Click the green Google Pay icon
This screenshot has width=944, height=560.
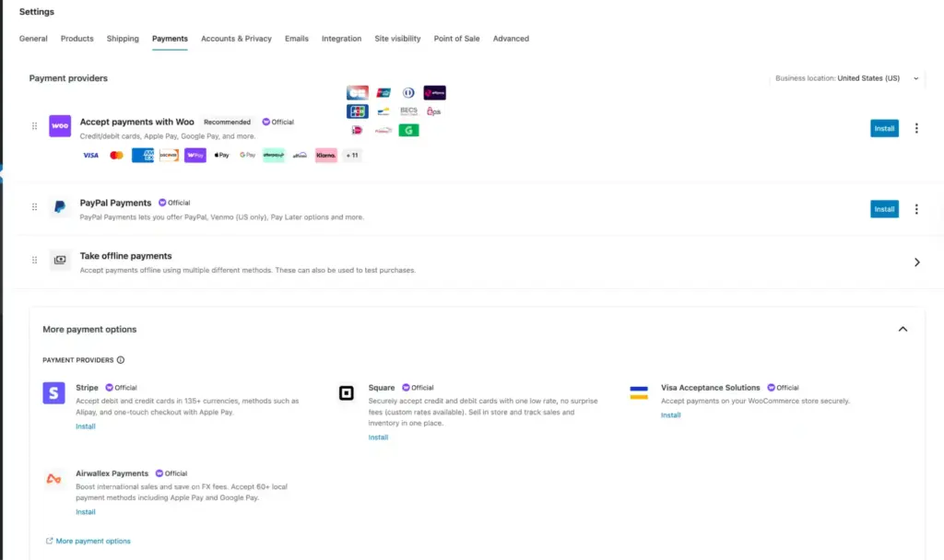pos(408,130)
